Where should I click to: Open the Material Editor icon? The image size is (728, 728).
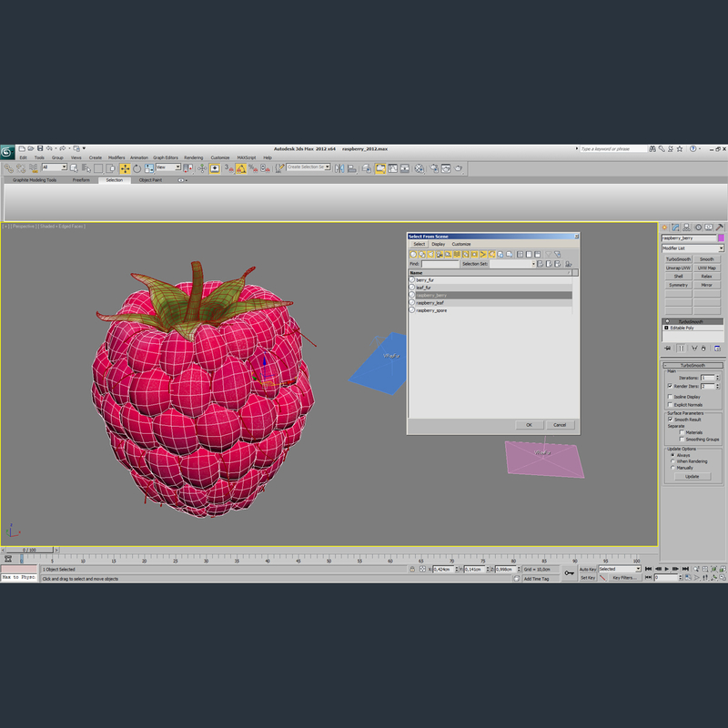[419, 168]
